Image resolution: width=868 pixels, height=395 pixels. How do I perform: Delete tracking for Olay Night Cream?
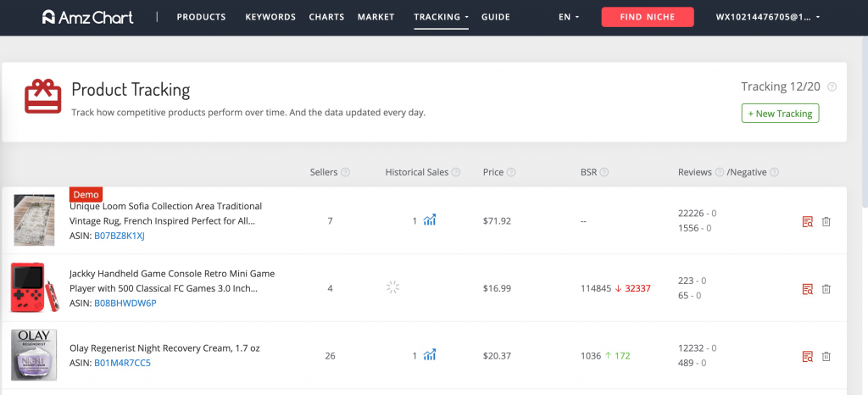click(x=826, y=357)
